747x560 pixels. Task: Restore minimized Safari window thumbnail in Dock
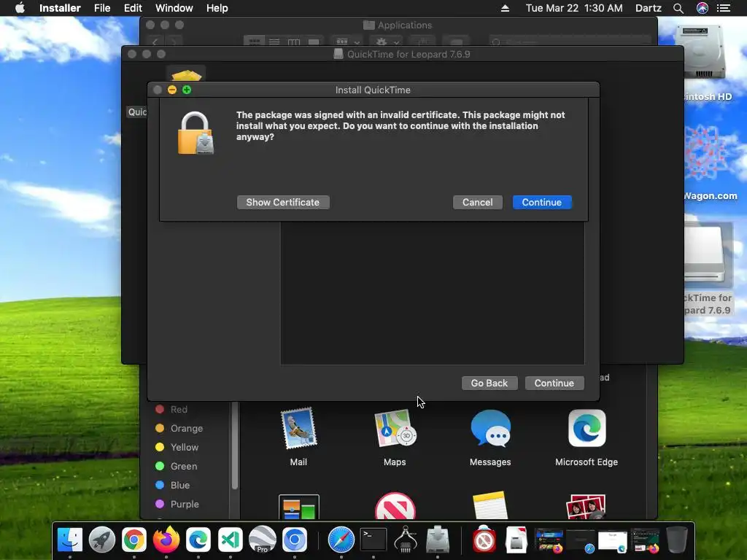580,542
